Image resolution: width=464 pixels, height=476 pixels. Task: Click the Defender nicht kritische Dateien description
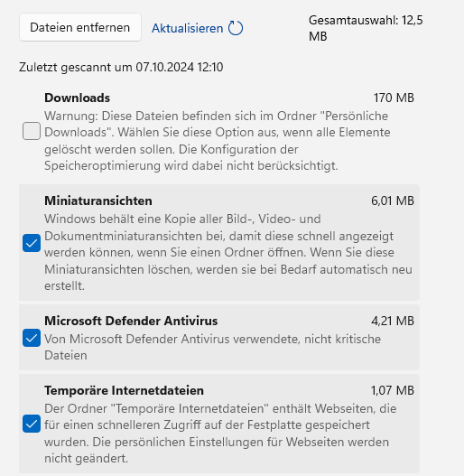[212, 347]
